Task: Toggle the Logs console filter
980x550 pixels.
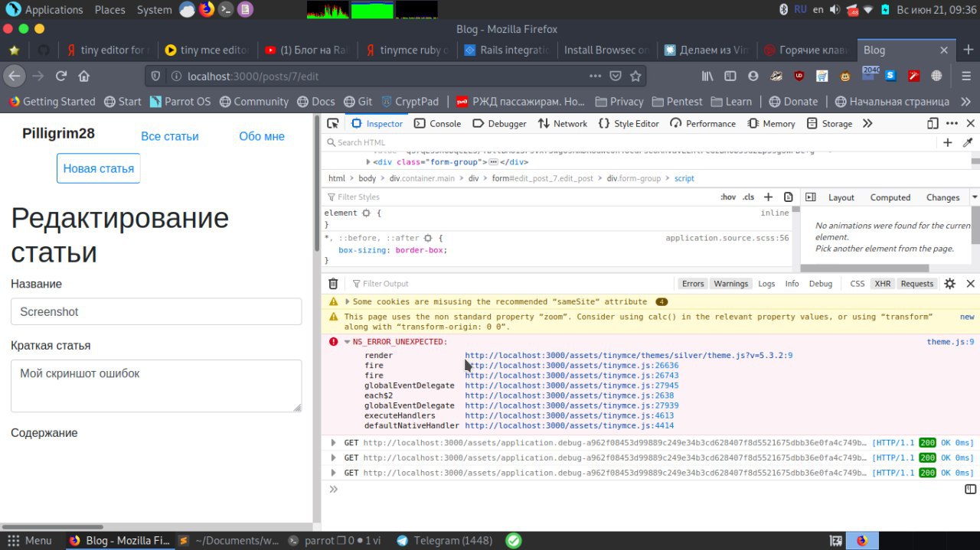Action: click(766, 284)
